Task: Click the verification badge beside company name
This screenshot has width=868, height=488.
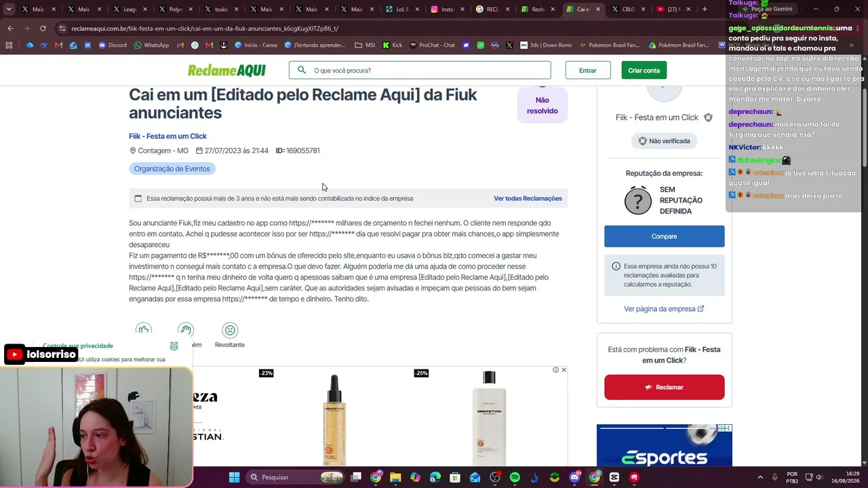Action: coord(708,117)
